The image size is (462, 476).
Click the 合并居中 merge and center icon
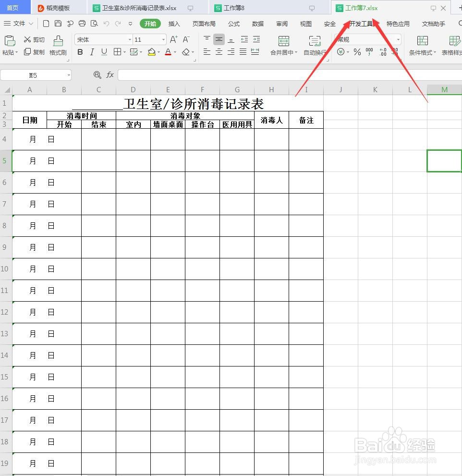coord(283,46)
